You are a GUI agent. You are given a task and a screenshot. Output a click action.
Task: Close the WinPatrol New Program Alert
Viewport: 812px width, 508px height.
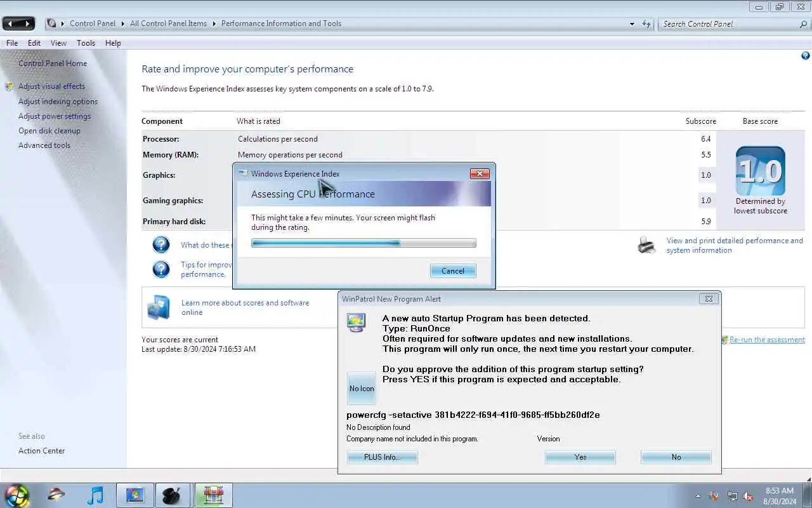click(x=709, y=299)
